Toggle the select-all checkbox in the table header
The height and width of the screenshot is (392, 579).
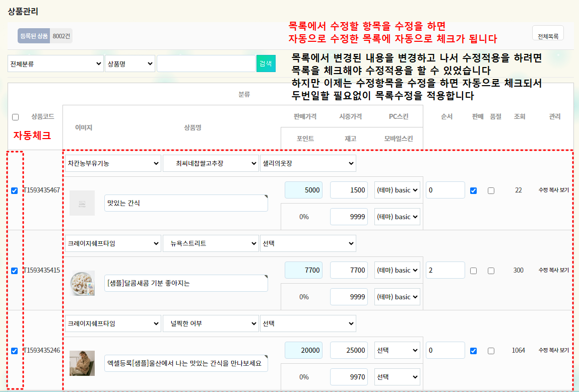point(15,117)
